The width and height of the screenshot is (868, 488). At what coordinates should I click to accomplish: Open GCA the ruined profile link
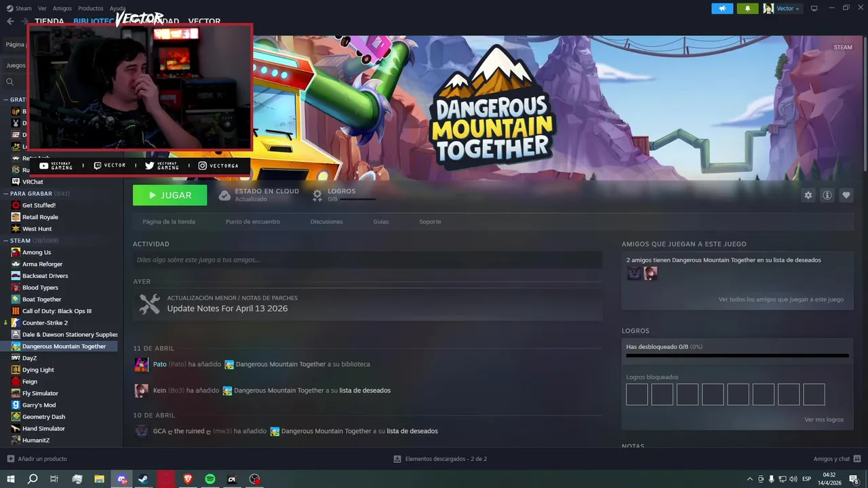click(182, 431)
